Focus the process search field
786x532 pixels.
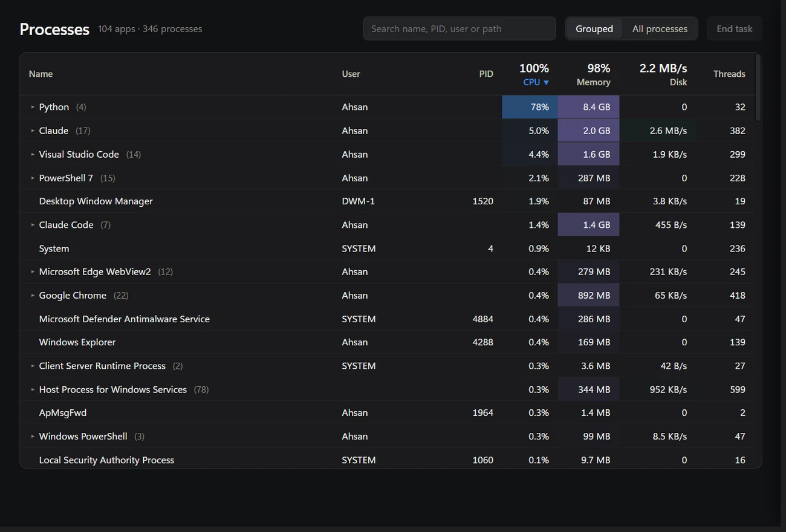pos(460,28)
